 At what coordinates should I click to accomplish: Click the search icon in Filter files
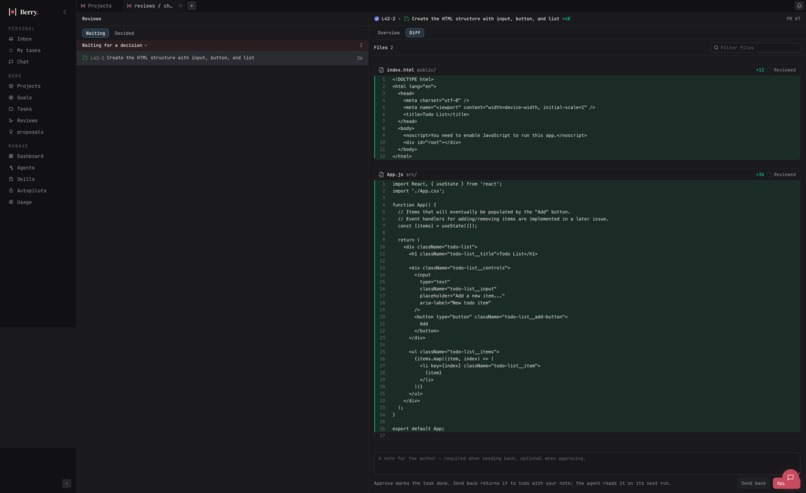pos(716,48)
